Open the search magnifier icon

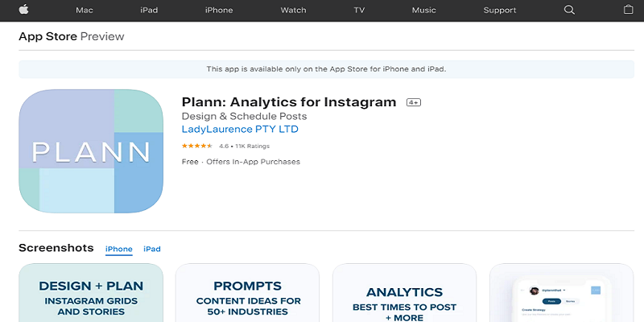pyautogui.click(x=569, y=10)
